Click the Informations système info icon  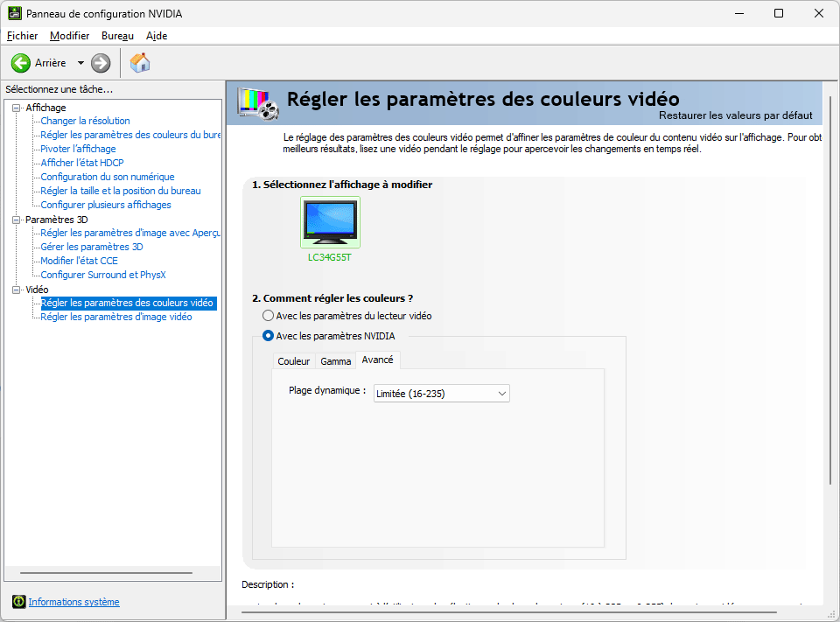point(17,602)
